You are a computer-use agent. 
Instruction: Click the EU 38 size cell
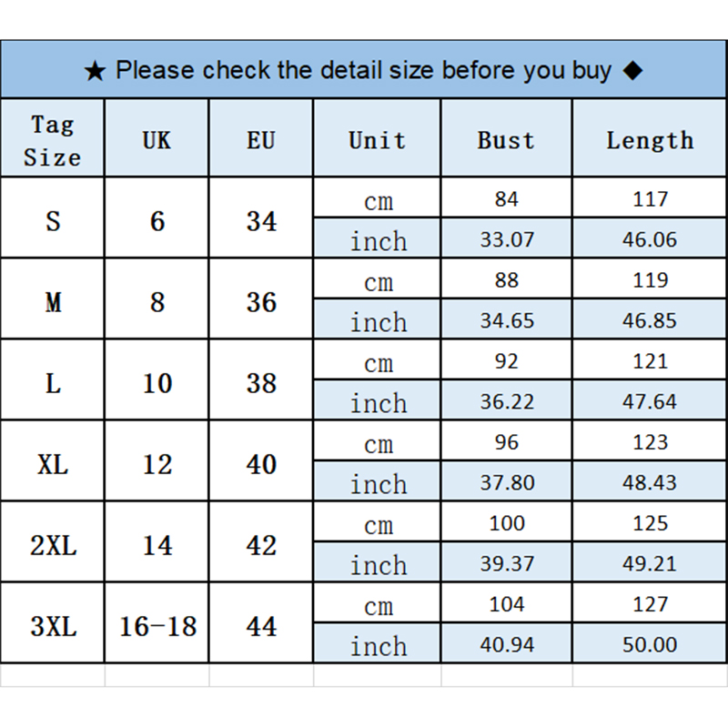click(x=261, y=383)
